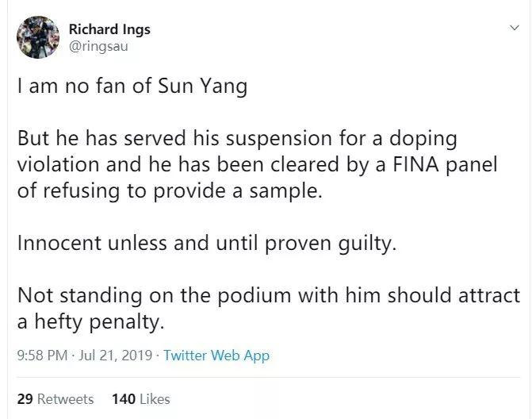Click the number 29 retweet count

25,398
